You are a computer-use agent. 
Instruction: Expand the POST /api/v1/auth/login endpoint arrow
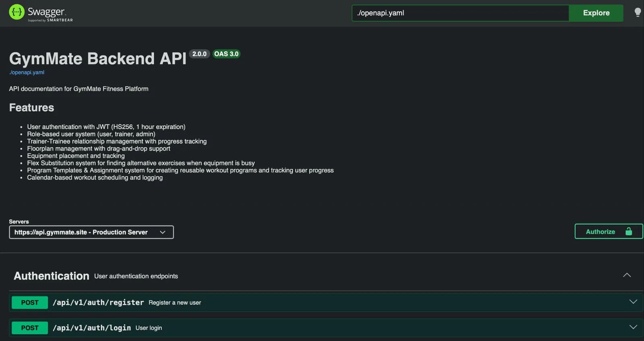[x=633, y=327]
